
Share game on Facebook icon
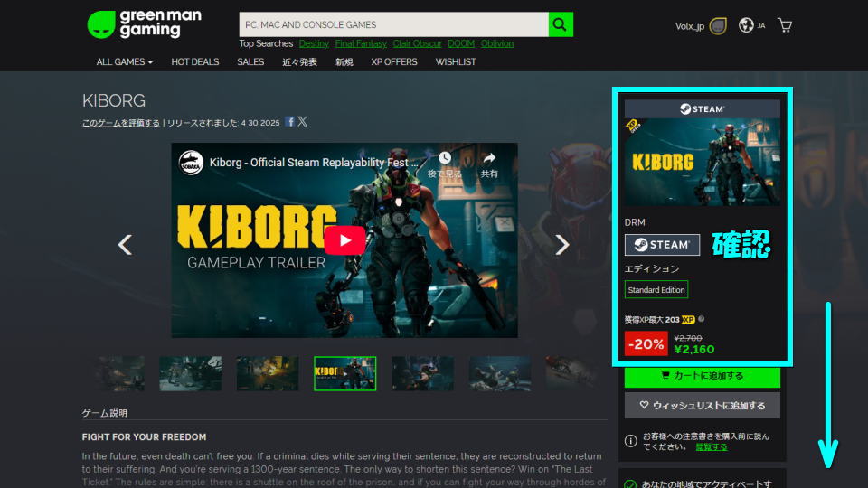click(x=289, y=122)
